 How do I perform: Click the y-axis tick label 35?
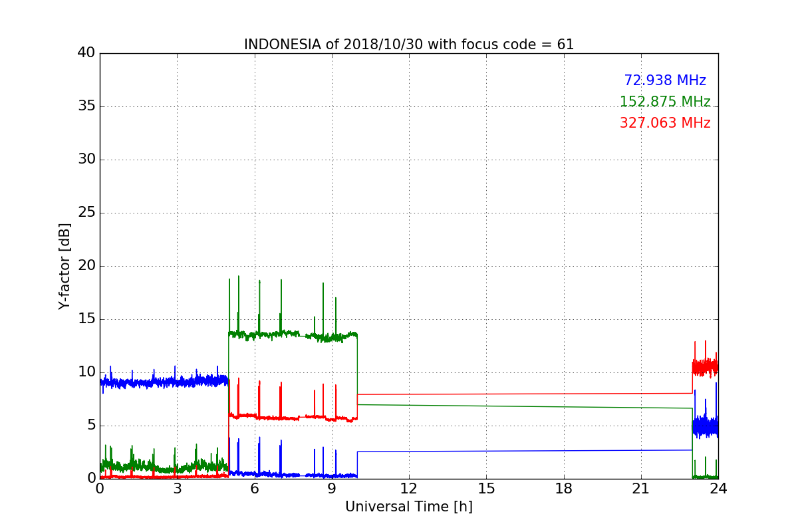coord(86,106)
